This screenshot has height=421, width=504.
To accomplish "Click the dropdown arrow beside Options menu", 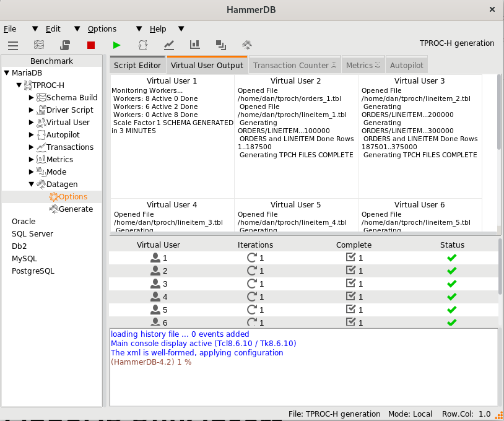I will point(139,29).
